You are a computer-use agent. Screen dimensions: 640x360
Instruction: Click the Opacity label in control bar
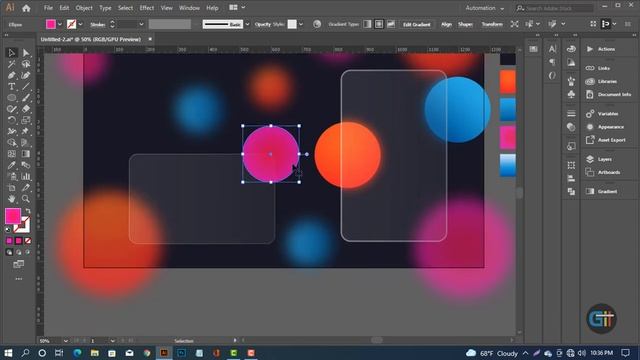(262, 24)
